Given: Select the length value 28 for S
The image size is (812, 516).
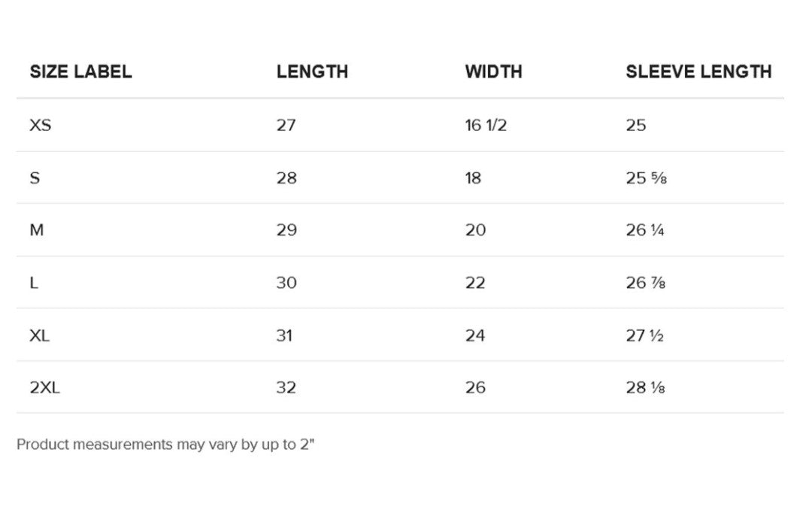Looking at the screenshot, I should pyautogui.click(x=286, y=178).
